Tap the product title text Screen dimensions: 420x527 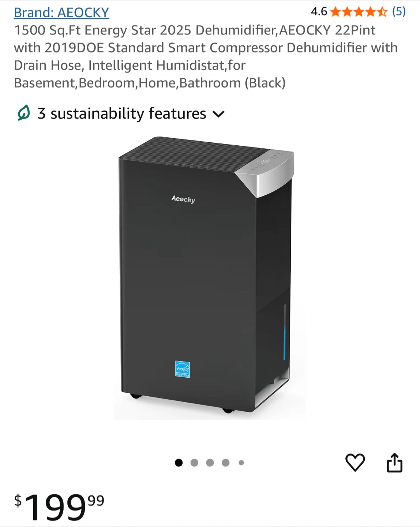click(206, 56)
